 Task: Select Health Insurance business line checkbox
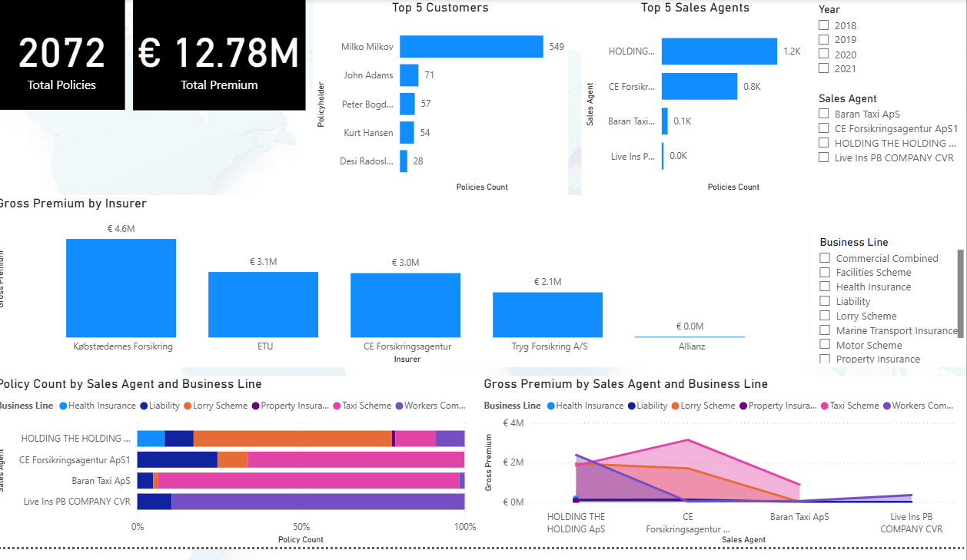tap(825, 287)
